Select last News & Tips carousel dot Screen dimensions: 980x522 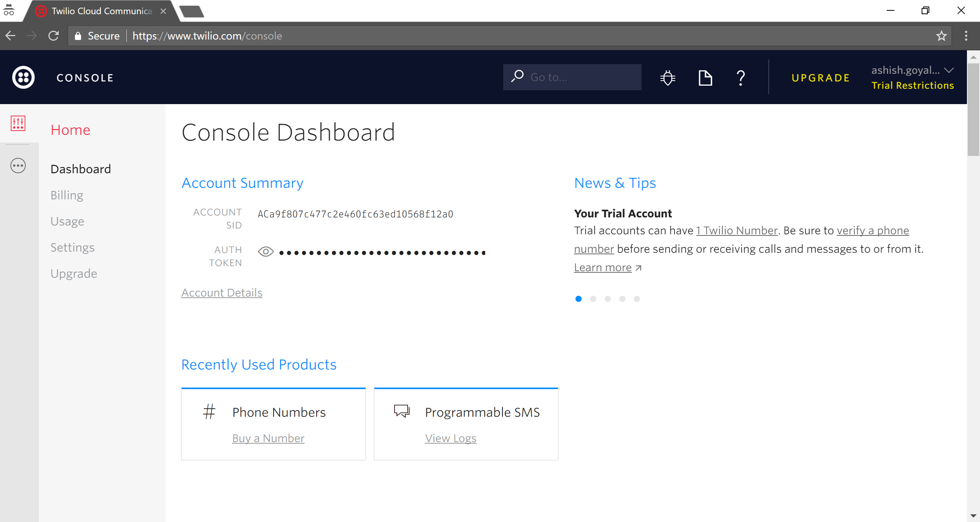coord(637,299)
